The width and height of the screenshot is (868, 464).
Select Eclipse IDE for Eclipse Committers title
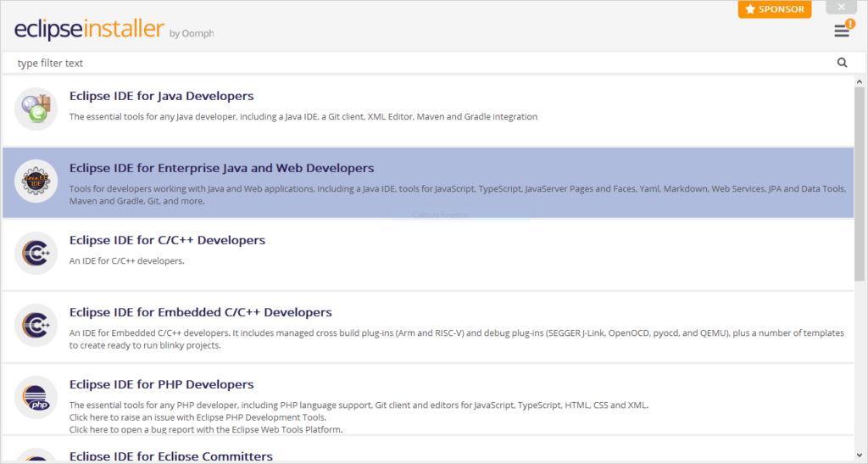(171, 456)
